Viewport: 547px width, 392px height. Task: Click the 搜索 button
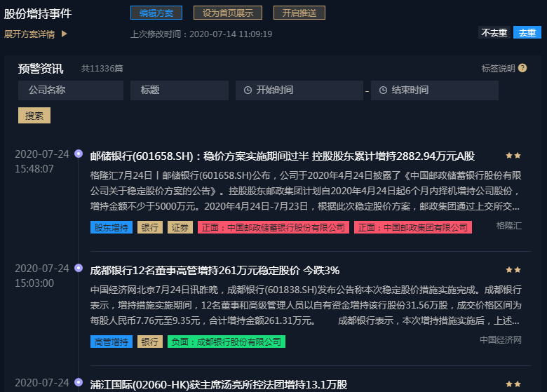click(34, 116)
